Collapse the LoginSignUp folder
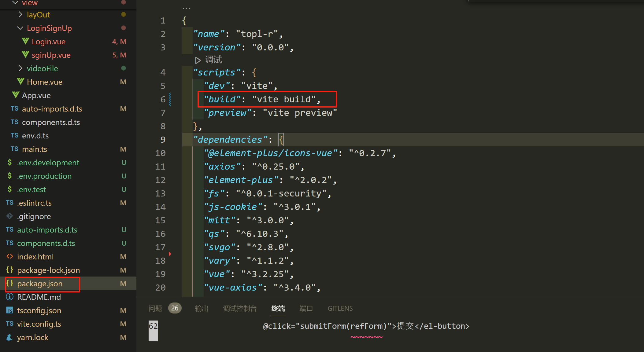The width and height of the screenshot is (644, 352). point(20,28)
